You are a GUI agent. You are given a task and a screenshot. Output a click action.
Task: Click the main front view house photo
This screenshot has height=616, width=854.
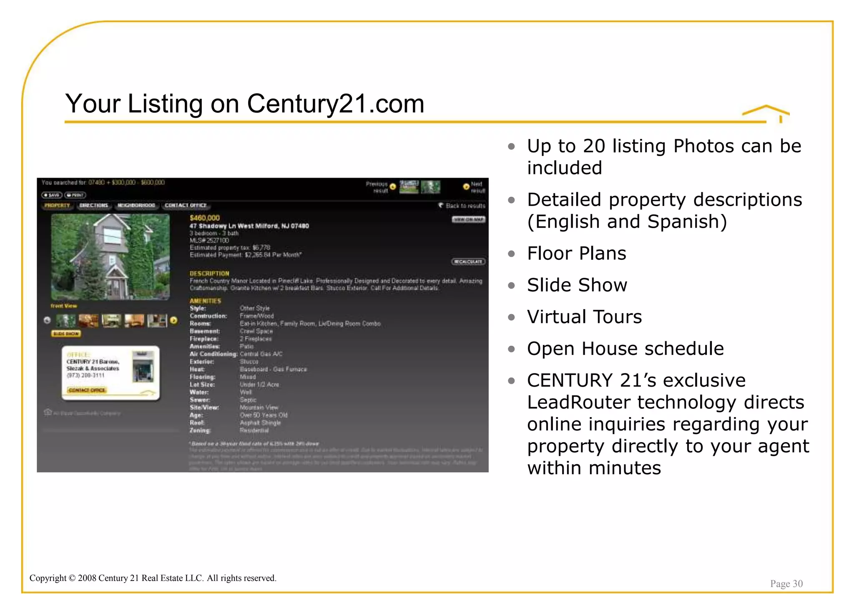tap(111, 256)
